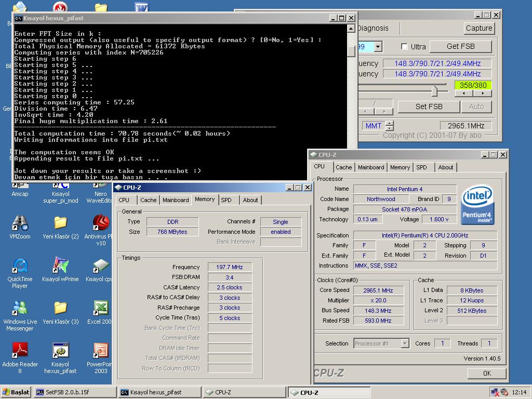The height and width of the screenshot is (399, 532).
Task: Open the Word icon at desktop top
Action: pos(141,7)
